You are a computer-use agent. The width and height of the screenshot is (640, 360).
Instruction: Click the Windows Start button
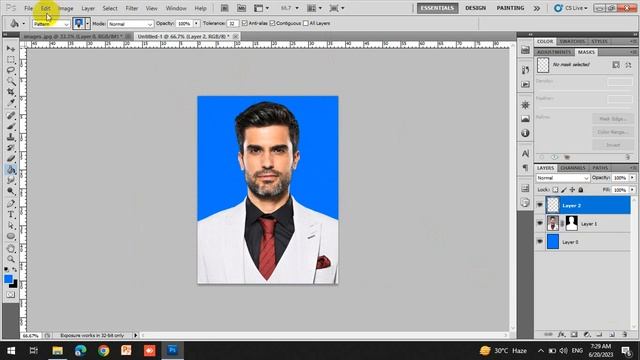tap(11, 351)
